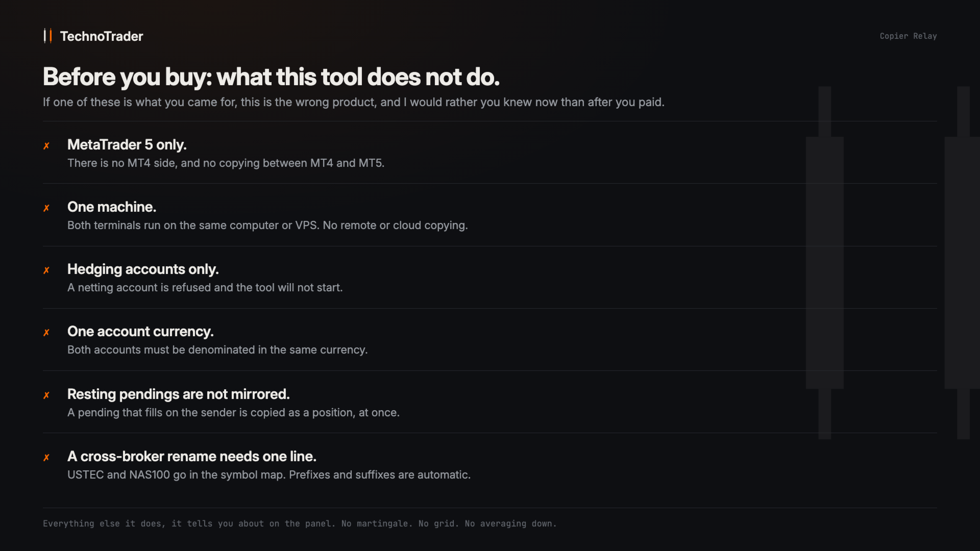Click the TechnoTrader candlestick logo icon
Image resolution: width=980 pixels, height=551 pixels.
pyautogui.click(x=48, y=36)
